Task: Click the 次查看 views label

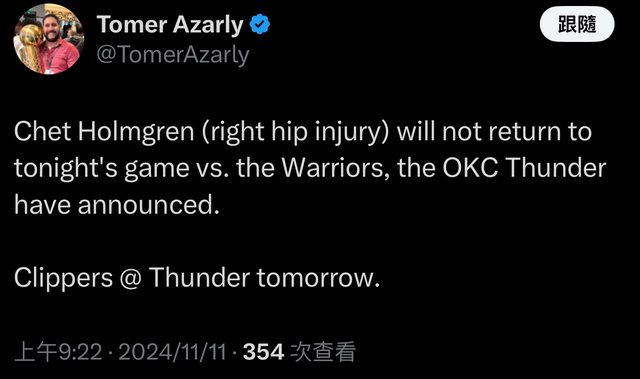Action: tap(323, 352)
